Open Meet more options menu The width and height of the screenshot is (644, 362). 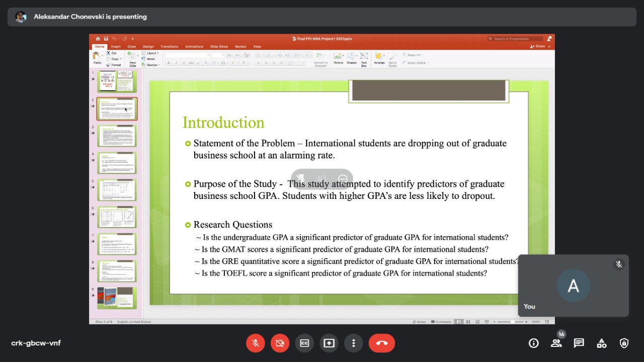pyautogui.click(x=353, y=343)
